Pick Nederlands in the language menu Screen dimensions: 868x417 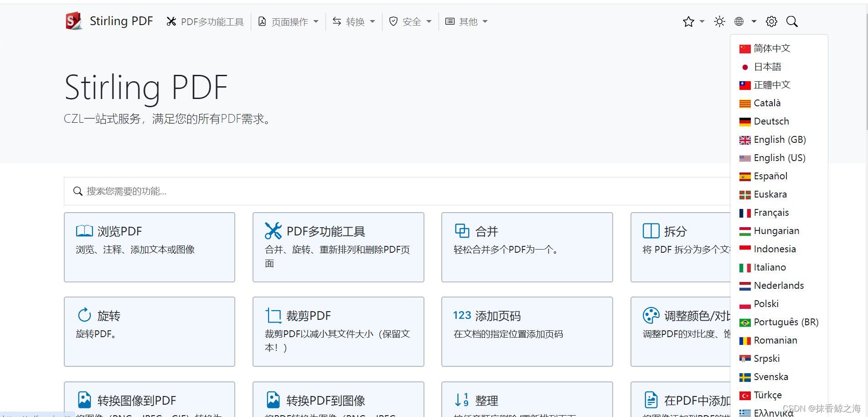(779, 286)
